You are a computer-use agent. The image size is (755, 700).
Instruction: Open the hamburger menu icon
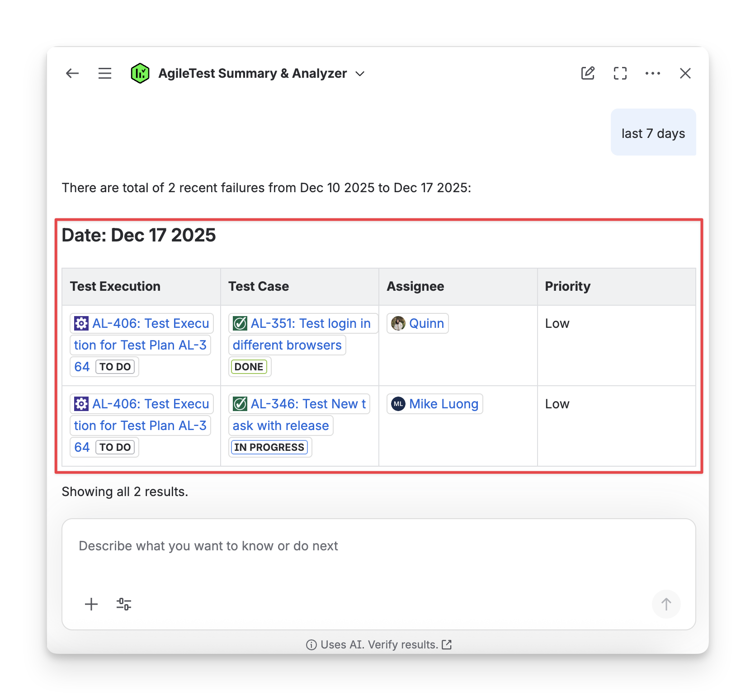click(105, 73)
